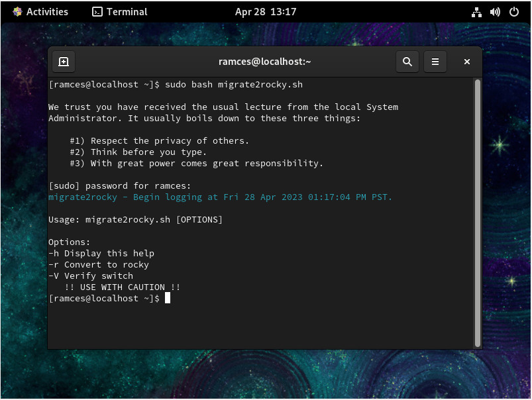Open the system status menu in the top-right corner
This screenshot has height=400, width=532.
pos(495,11)
